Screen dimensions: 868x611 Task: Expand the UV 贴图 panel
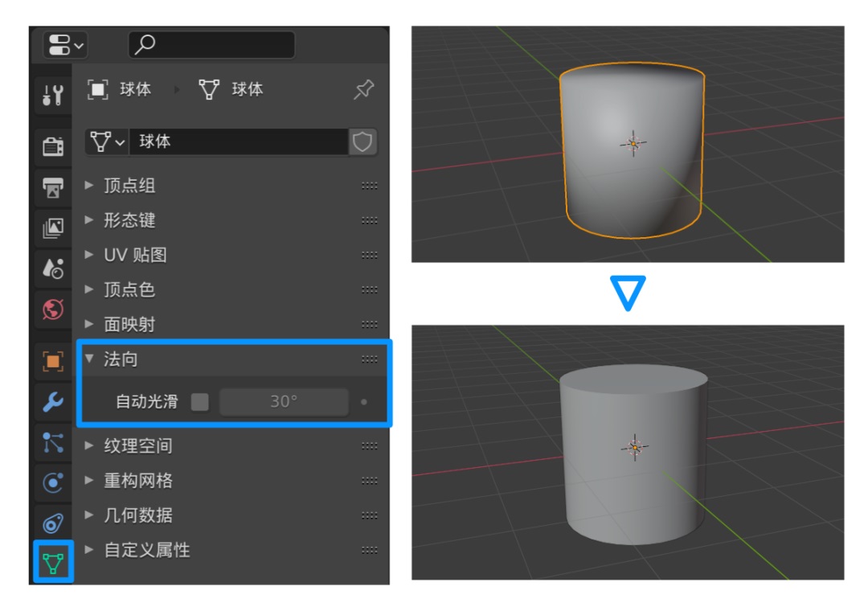[89, 255]
